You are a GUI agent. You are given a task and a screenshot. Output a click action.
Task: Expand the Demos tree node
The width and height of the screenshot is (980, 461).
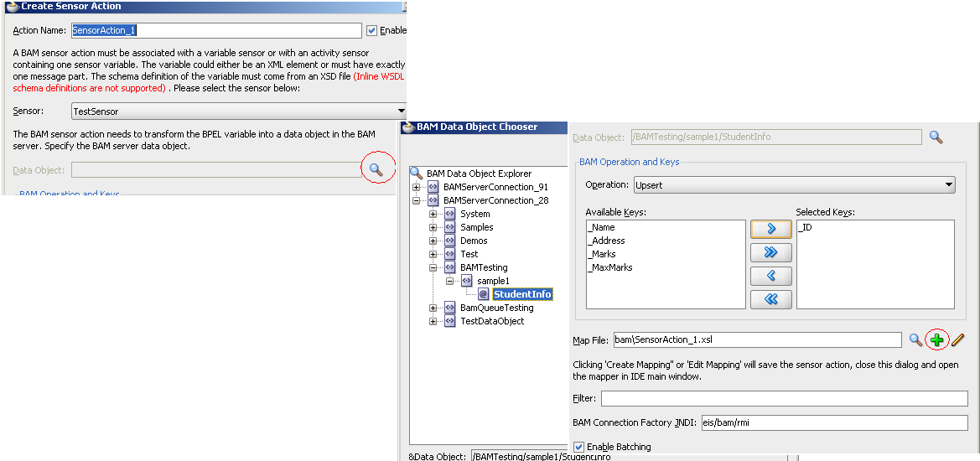tap(433, 241)
